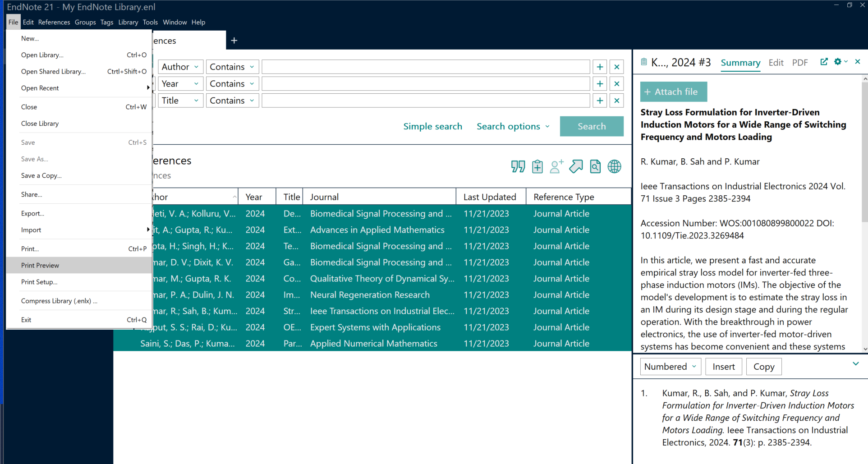
Task: Click the find full text icon
Action: pyautogui.click(x=595, y=166)
